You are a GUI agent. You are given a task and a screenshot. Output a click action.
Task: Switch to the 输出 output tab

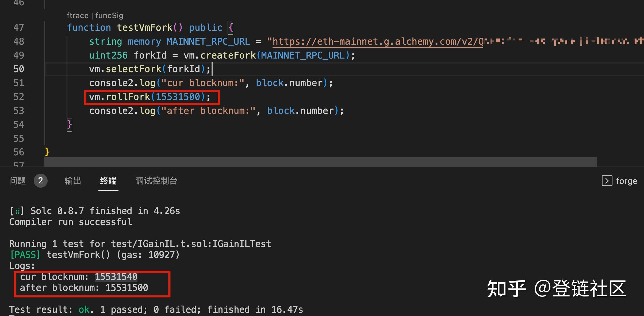click(x=72, y=181)
